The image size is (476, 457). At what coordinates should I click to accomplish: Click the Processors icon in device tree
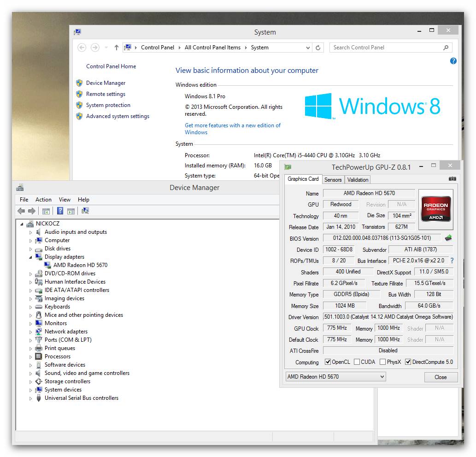39,356
